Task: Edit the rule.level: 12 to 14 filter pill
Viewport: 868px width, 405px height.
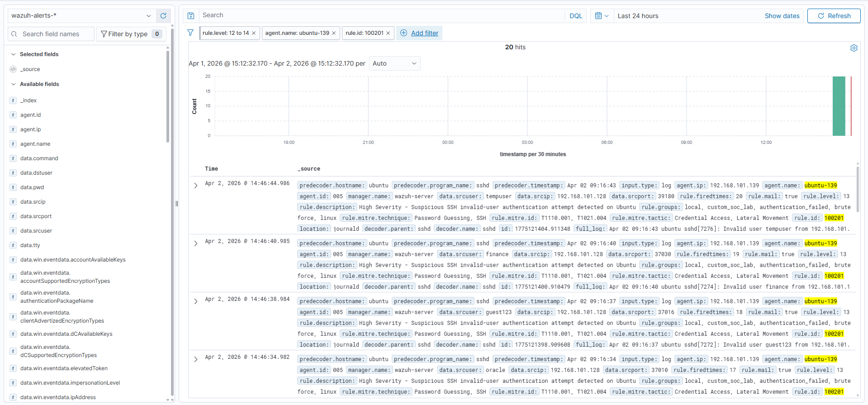Action: (226, 33)
